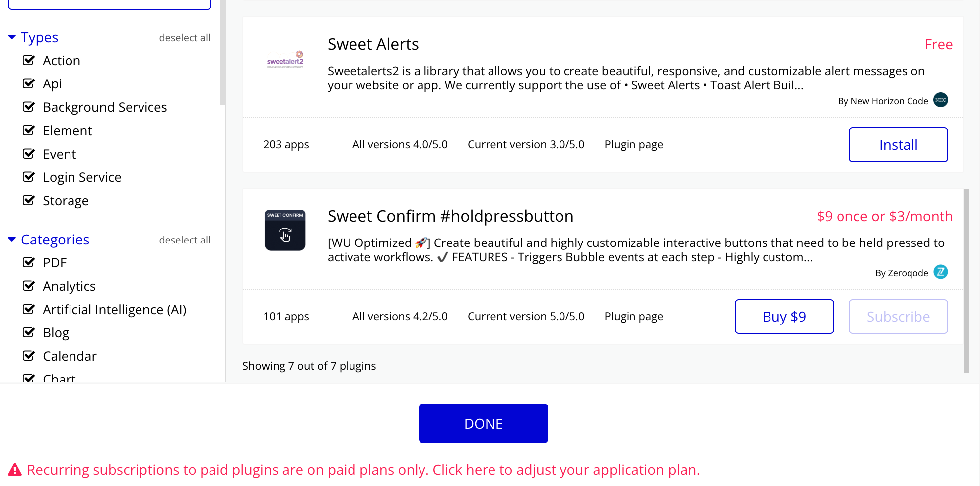This screenshot has width=980, height=486.
Task: Install the Sweet Alerts plugin
Action: pos(898,145)
